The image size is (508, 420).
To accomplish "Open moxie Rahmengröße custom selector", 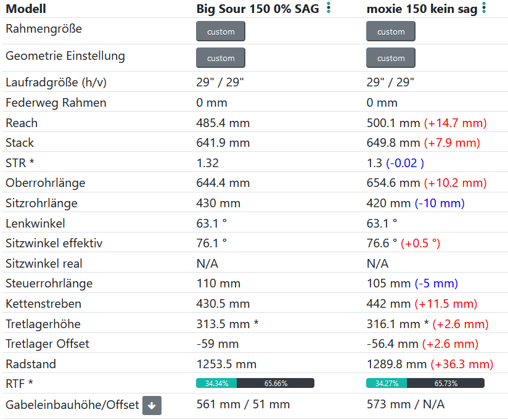I will [391, 31].
